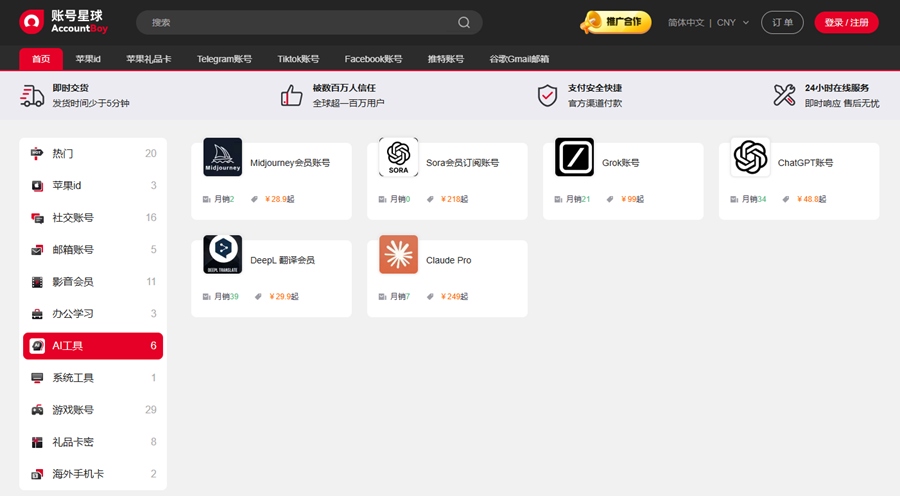Click the delivery truck icon
The image size is (900, 496).
32,95
